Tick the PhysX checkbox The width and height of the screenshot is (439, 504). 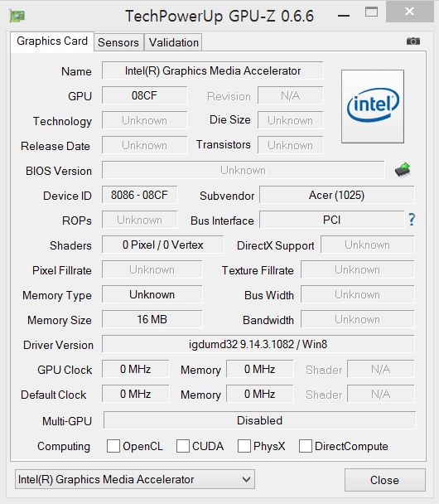(x=244, y=446)
